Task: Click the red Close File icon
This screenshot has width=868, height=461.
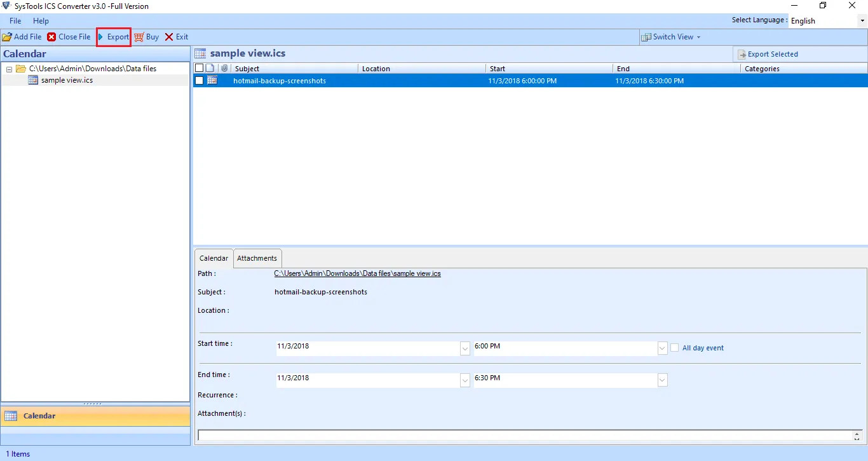Action: (51, 37)
